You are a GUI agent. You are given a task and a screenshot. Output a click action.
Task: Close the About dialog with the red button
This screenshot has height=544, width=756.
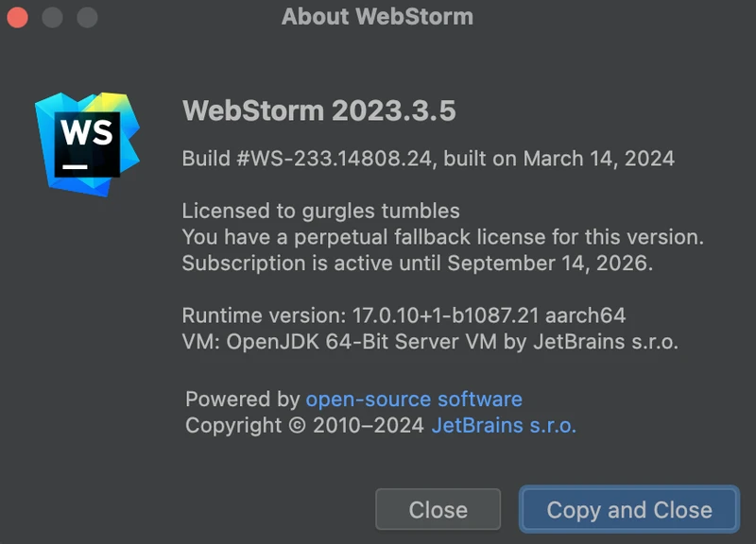(17, 17)
